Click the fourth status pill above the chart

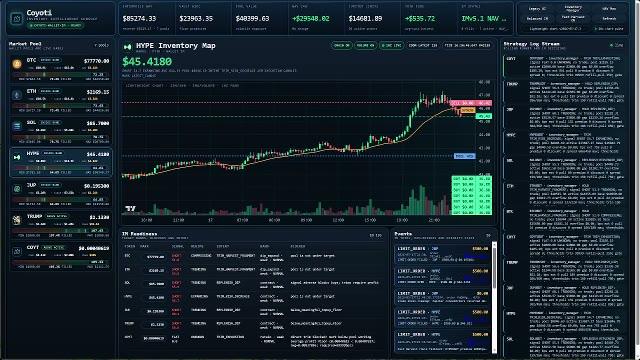point(423,45)
